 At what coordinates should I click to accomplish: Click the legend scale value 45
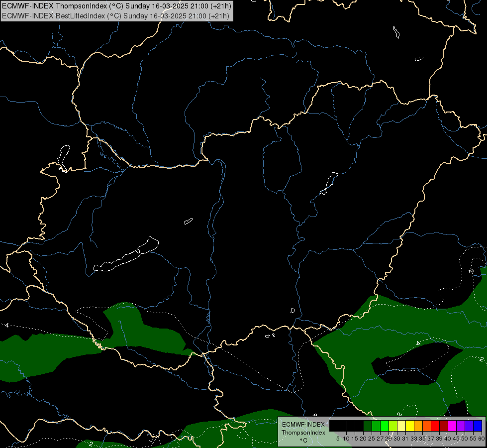pos(456,439)
